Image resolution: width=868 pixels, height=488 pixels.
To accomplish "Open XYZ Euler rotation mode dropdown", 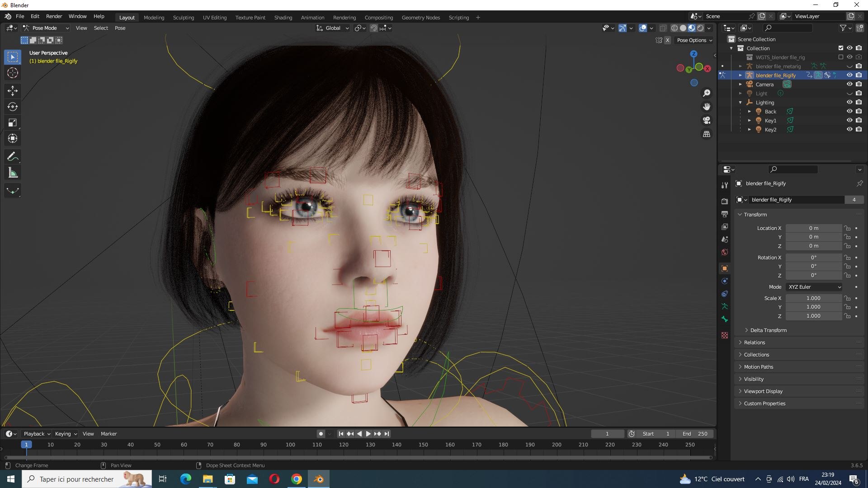I will pos(814,287).
